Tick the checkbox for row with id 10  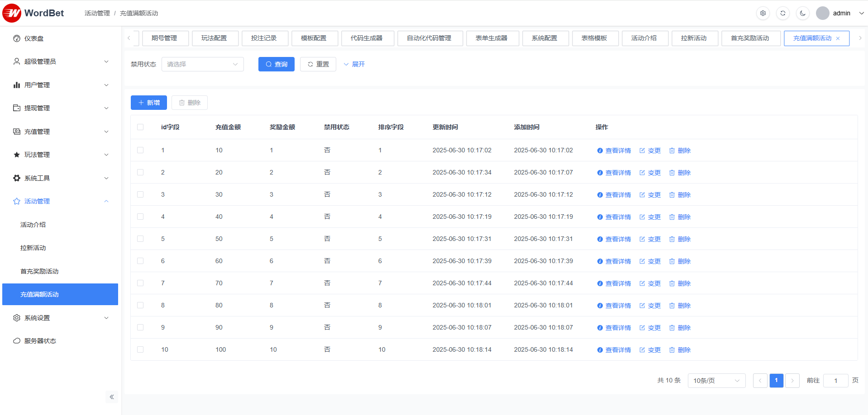[x=140, y=349]
